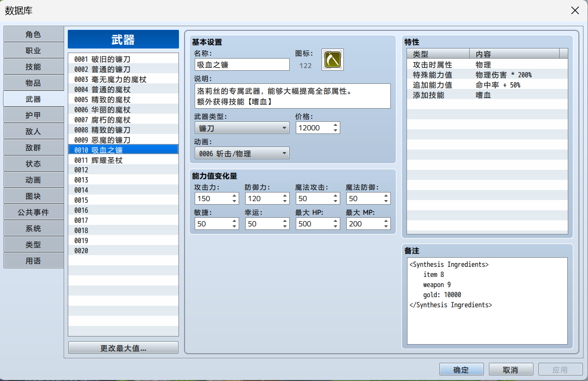Select the 追加能力值 命中率 + 50% trait row
Screen dimensions: 588x381
click(x=487, y=85)
